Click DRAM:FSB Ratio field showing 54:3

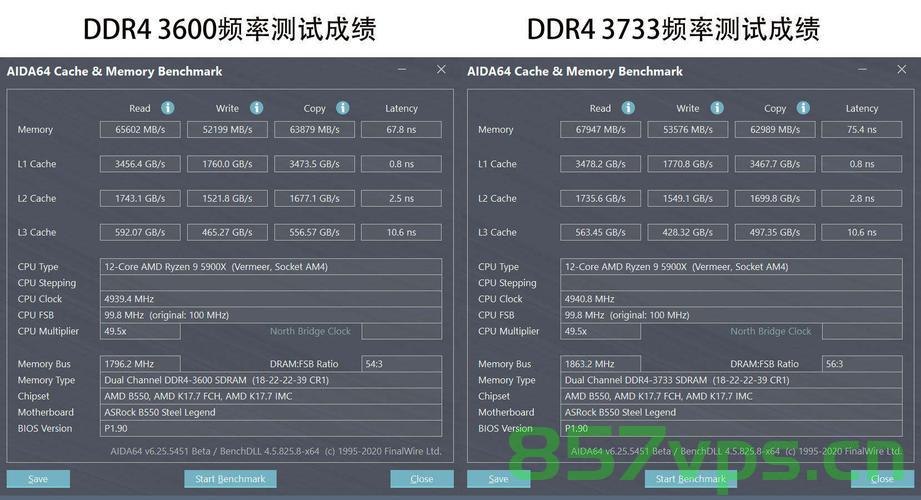coord(401,364)
